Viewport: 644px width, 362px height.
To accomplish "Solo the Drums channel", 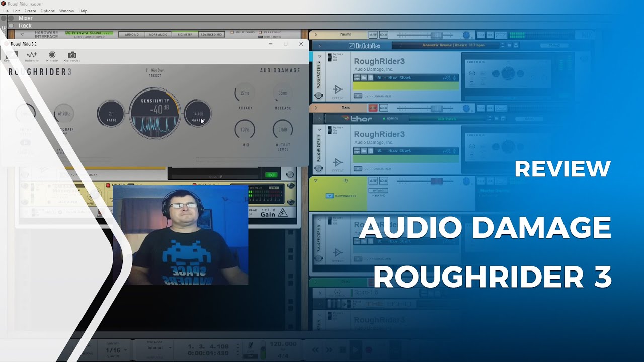I will (x=383, y=35).
